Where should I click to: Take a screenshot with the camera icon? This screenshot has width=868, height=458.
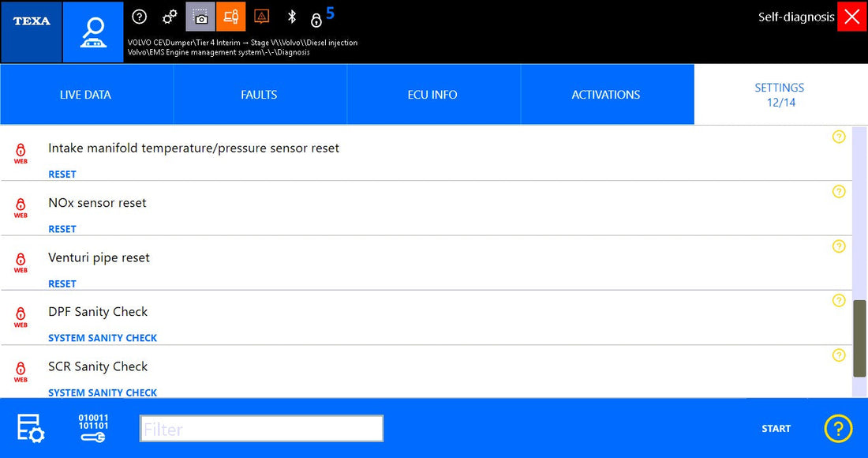tap(200, 17)
